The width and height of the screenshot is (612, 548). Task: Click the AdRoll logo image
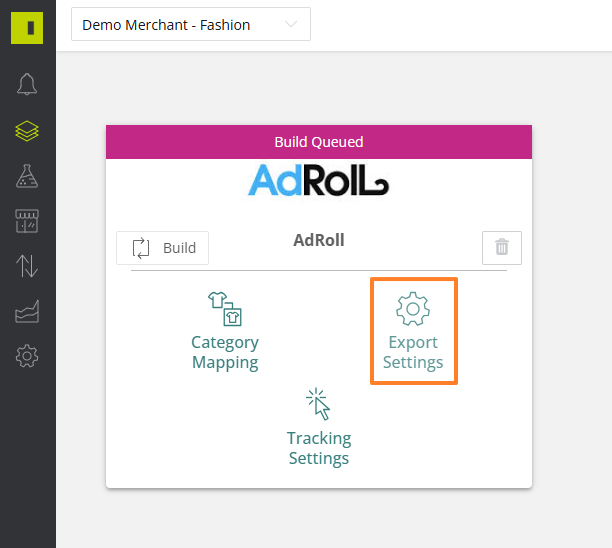point(319,181)
